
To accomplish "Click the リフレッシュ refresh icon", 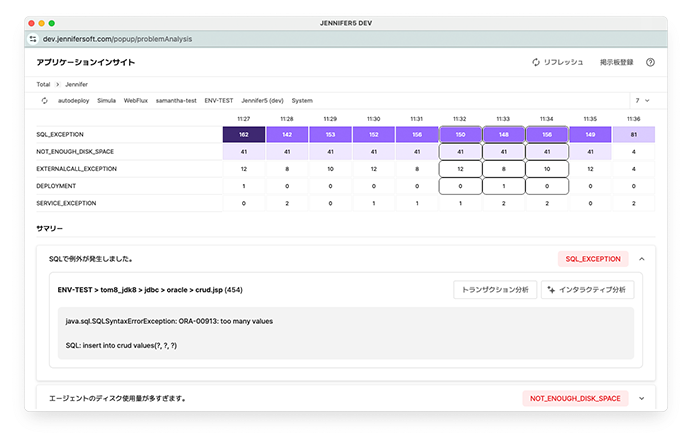I will pos(537,62).
